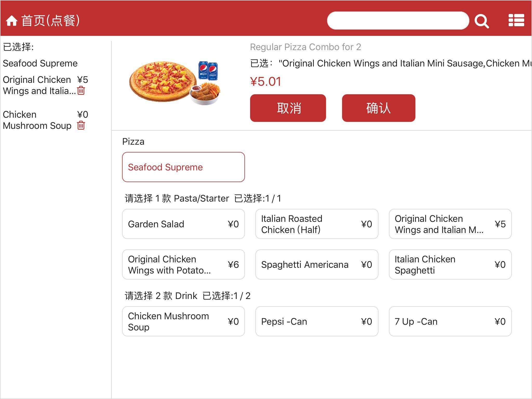Add the Pepsi -Can drink
532x399 pixels.
pyautogui.click(x=317, y=321)
